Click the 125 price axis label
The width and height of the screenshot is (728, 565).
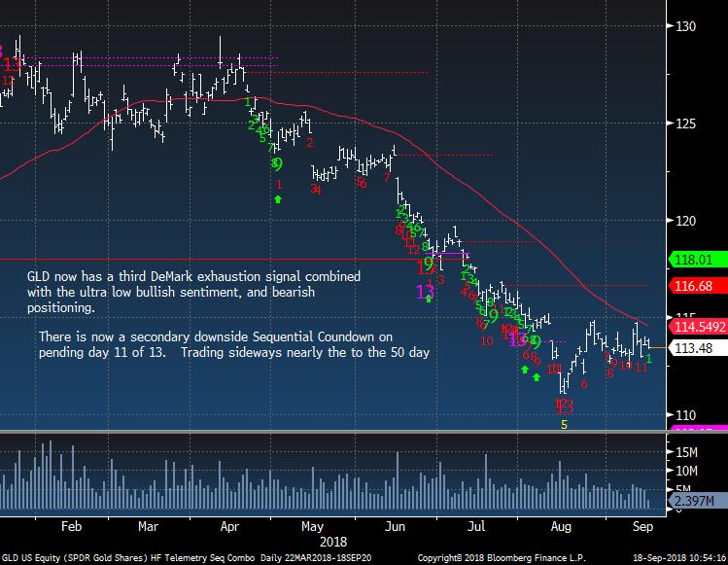click(686, 124)
